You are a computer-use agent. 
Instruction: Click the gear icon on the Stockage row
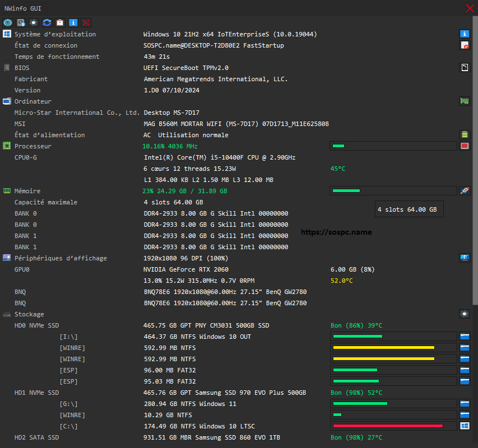(x=464, y=314)
